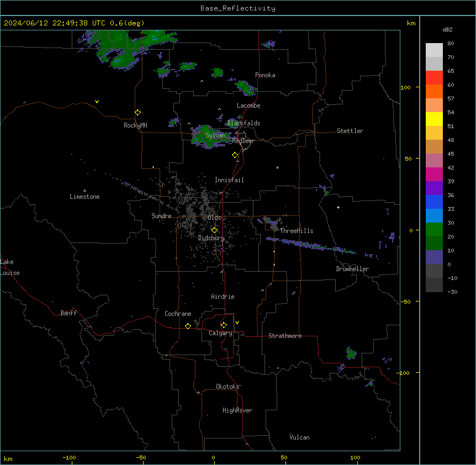Click the Ponoka label

[265, 75]
